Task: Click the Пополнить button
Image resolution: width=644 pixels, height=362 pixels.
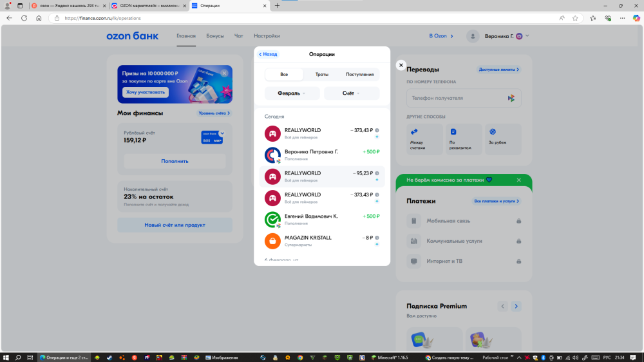Action: point(175,161)
